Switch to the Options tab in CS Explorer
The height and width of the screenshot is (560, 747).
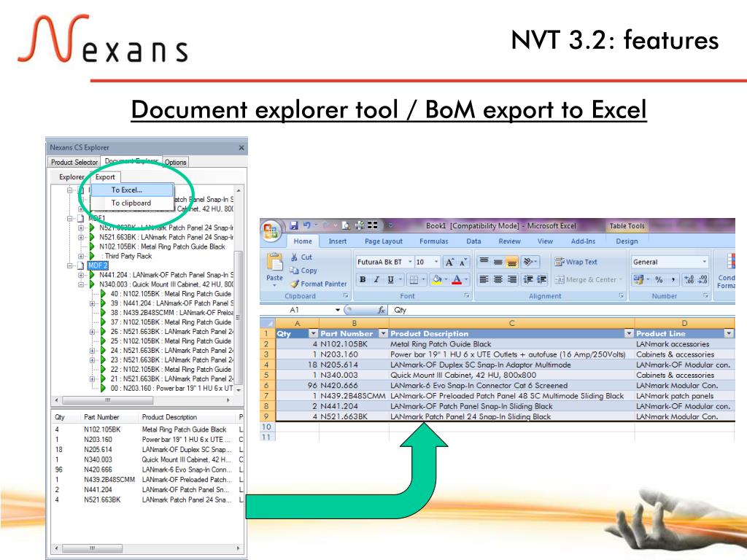click(x=175, y=162)
